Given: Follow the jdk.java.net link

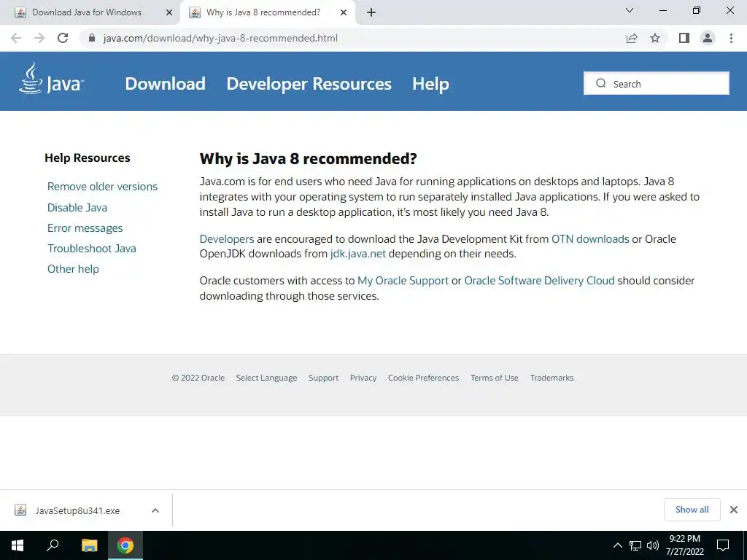Looking at the screenshot, I should [x=357, y=254].
